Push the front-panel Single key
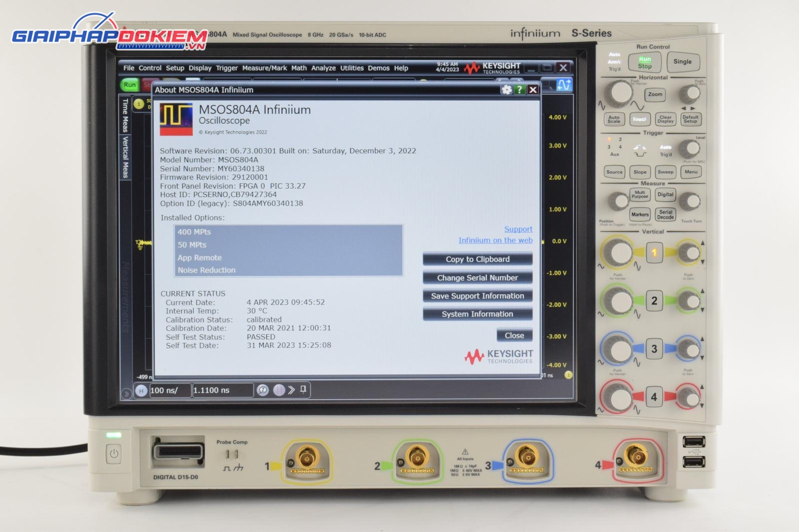 pos(683,62)
